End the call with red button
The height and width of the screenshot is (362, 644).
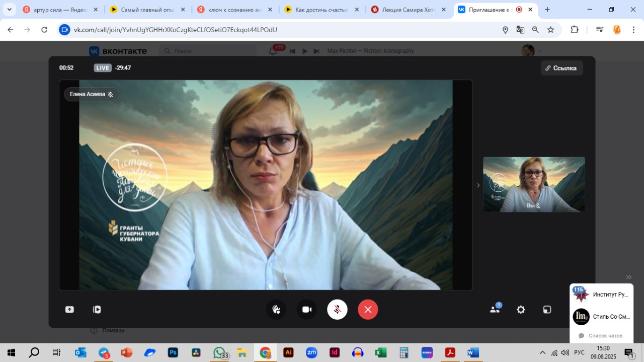[x=368, y=310]
